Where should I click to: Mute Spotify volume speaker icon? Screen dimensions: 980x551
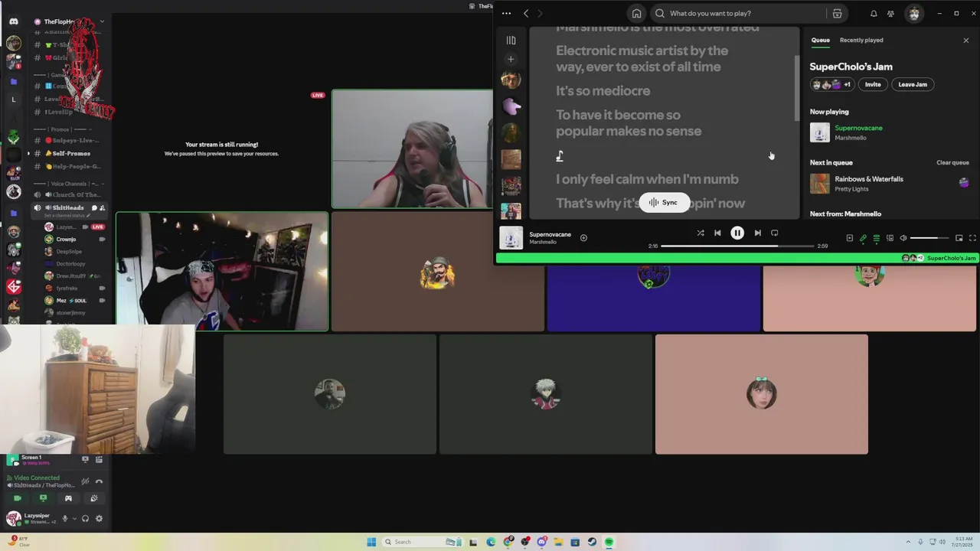pyautogui.click(x=903, y=238)
